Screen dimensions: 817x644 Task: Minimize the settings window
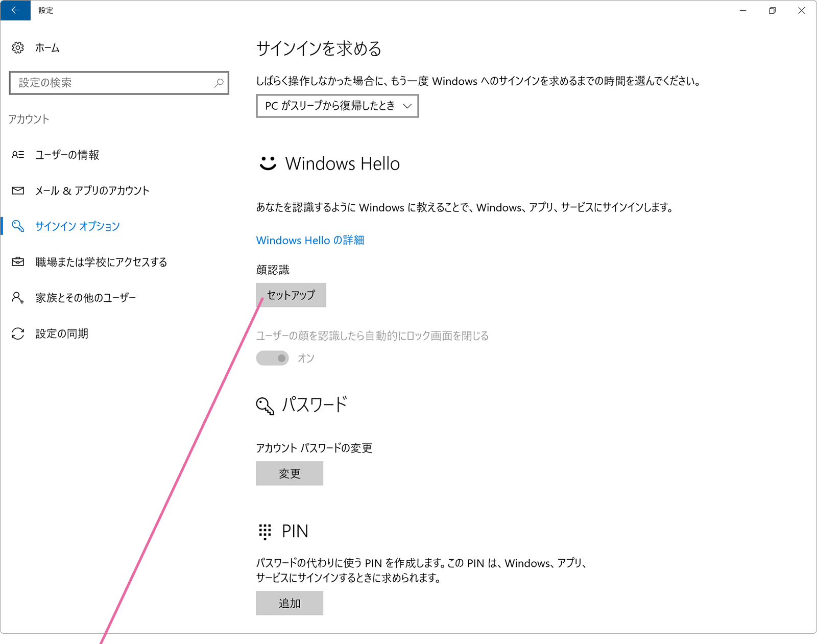(743, 10)
